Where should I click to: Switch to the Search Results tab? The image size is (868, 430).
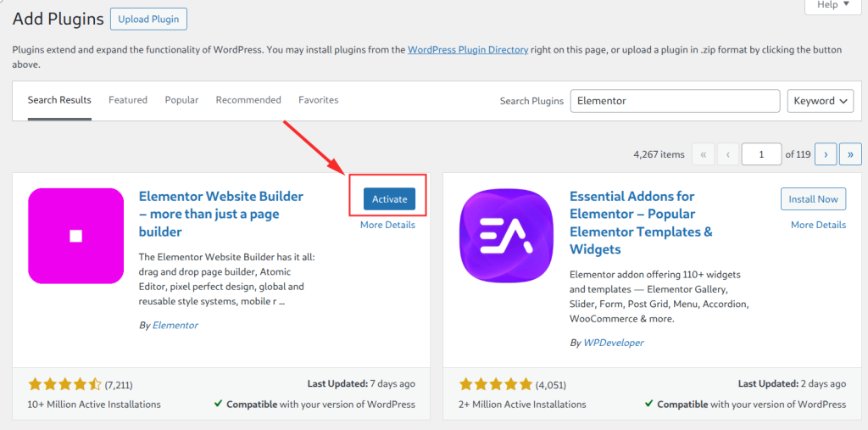pos(59,100)
